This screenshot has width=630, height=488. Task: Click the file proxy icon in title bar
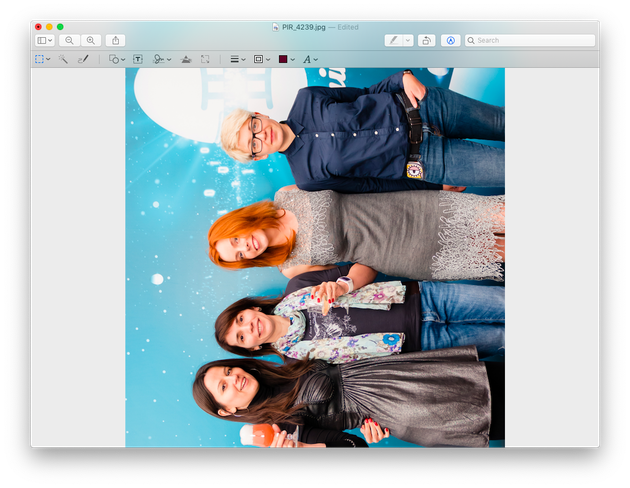(276, 27)
